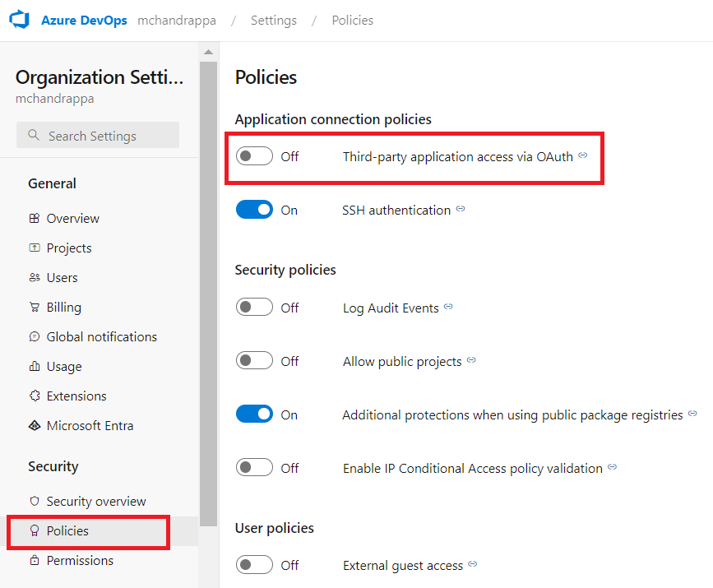Click the Extensions puzzle icon
Screen dimensions: 713x588
35,396
